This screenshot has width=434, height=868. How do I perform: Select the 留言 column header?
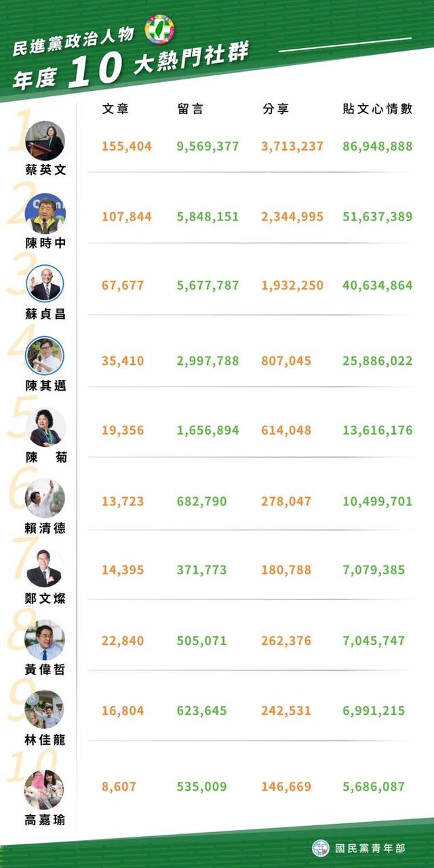point(191,108)
